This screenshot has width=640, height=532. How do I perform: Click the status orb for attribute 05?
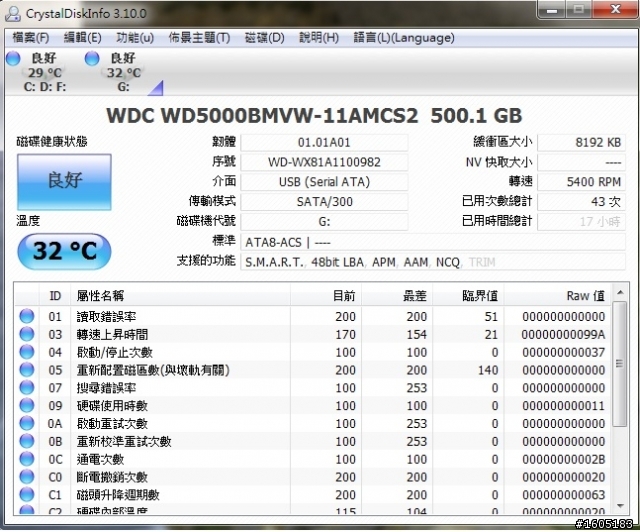[27, 370]
